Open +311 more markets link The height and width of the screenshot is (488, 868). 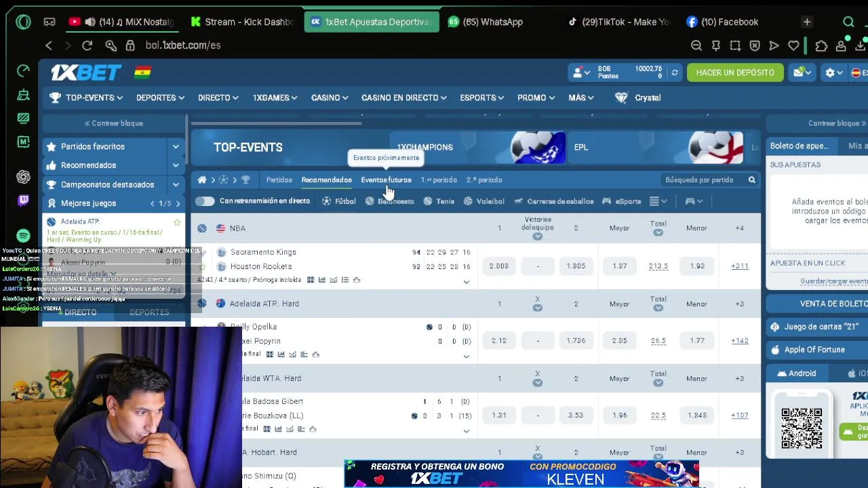coord(740,266)
